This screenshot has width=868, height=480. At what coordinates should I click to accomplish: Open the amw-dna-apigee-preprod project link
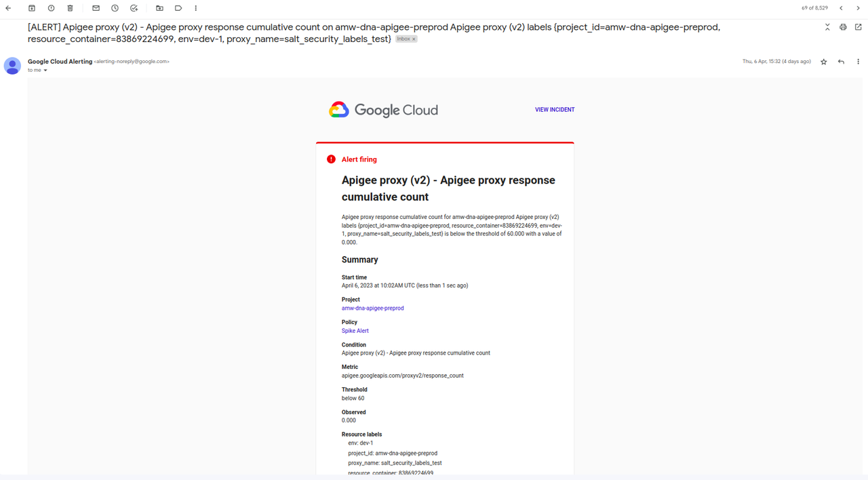coord(372,308)
